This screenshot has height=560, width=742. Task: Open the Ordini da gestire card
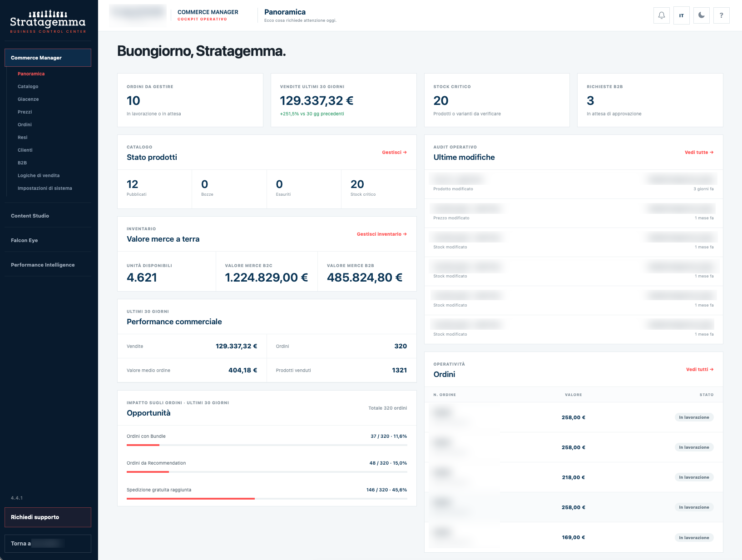[190, 100]
